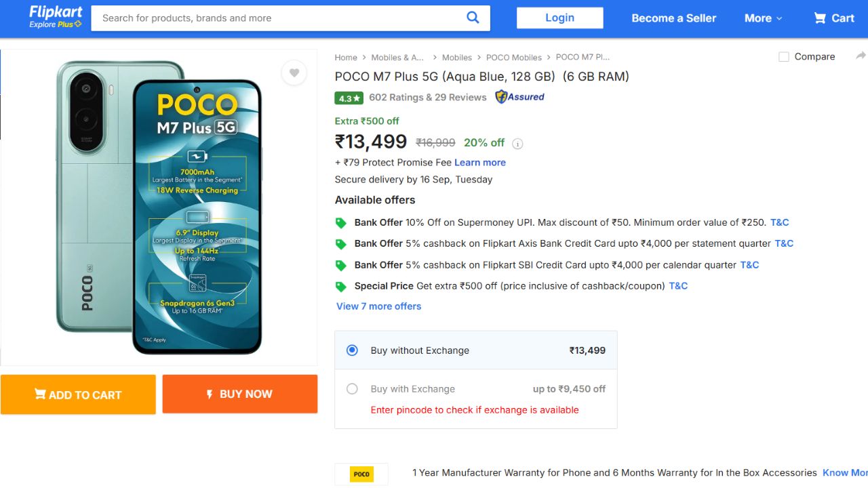Click the search magnifier icon
This screenshot has width=868, height=488.
473,18
